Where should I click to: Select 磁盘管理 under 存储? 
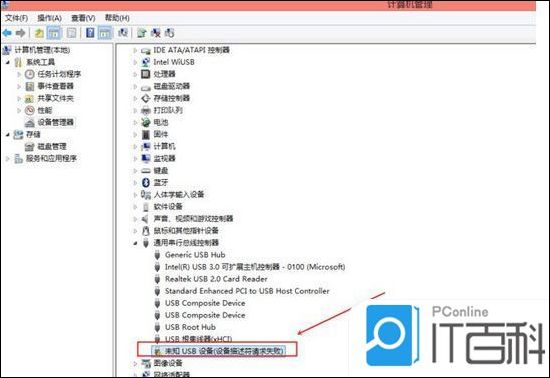(52, 146)
